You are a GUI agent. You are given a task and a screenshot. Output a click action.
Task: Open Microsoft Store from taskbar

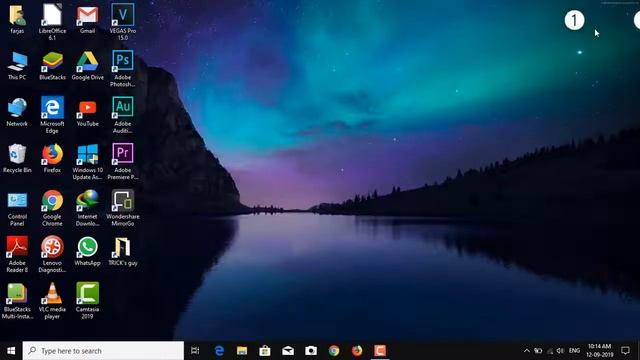coord(265,351)
